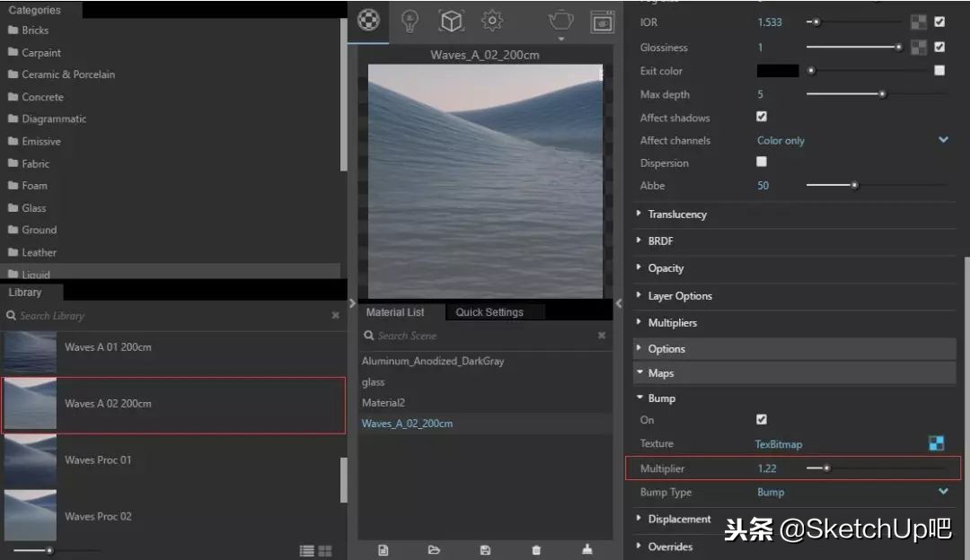Open the Bump texture slot icon
The image size is (970, 560).
tap(936, 443)
